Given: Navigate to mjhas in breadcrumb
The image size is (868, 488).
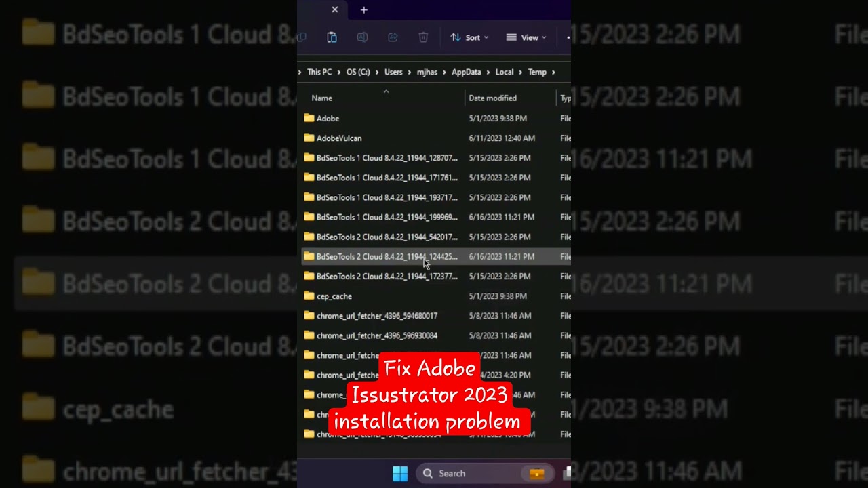Looking at the screenshot, I should [x=427, y=72].
